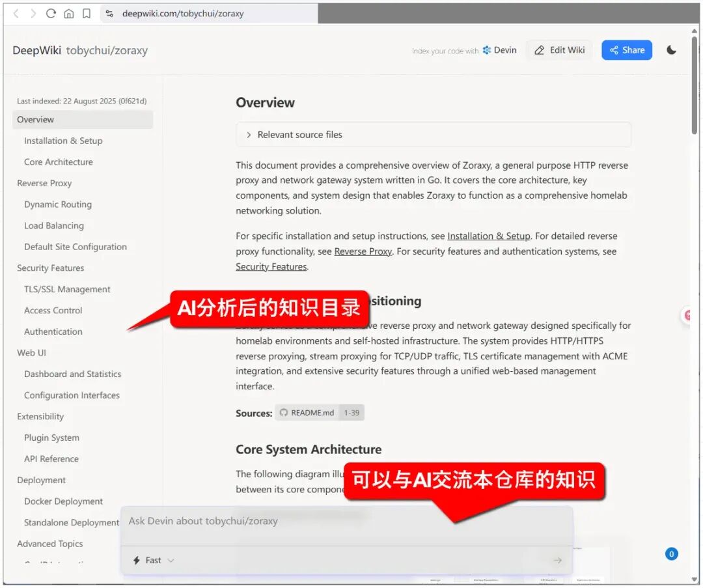View site information icon in address bar

click(x=109, y=14)
